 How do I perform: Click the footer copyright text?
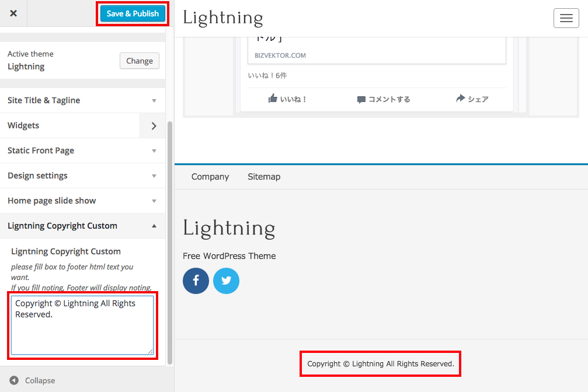tap(381, 364)
